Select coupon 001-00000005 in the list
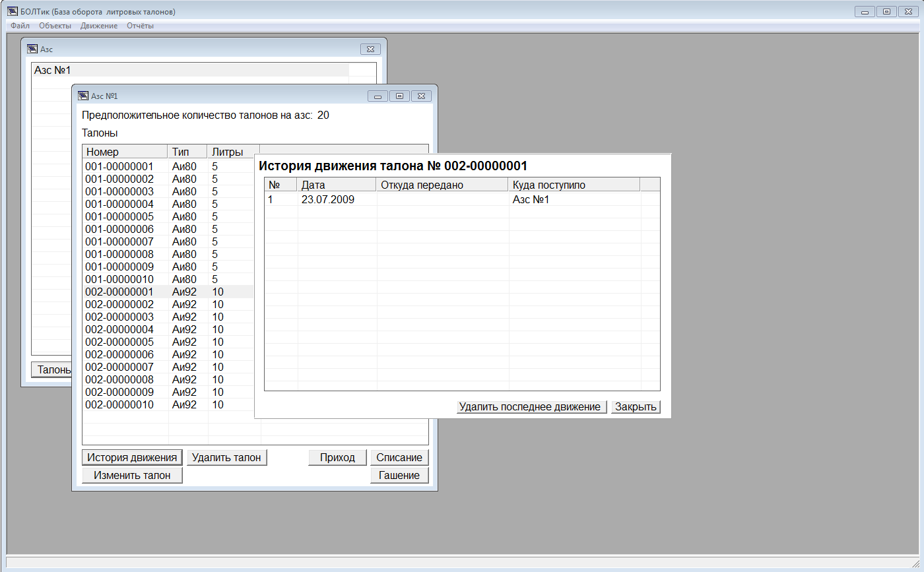Image resolution: width=924 pixels, height=572 pixels. 119,216
